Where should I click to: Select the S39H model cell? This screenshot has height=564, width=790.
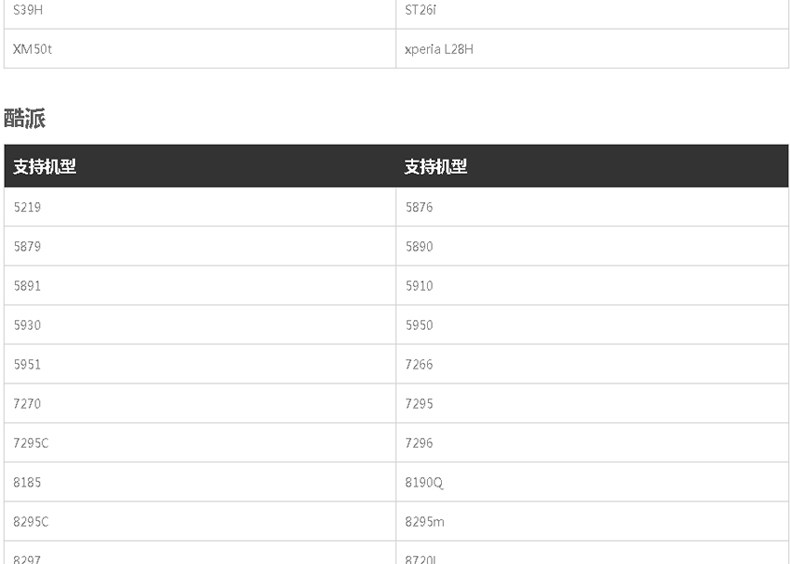point(28,10)
